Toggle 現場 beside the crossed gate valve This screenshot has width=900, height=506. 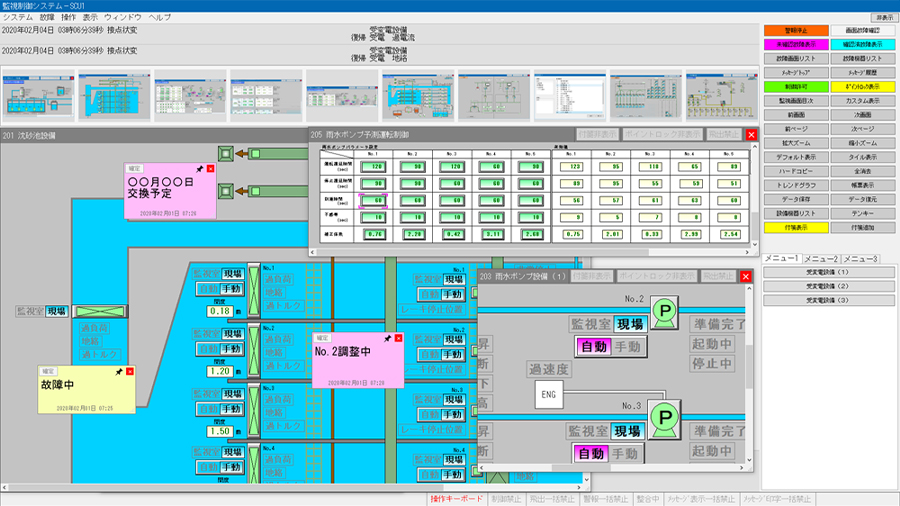[57, 312]
